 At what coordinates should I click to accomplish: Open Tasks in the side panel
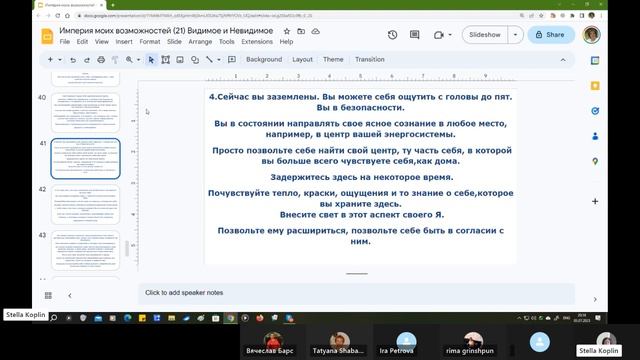pos(595,111)
